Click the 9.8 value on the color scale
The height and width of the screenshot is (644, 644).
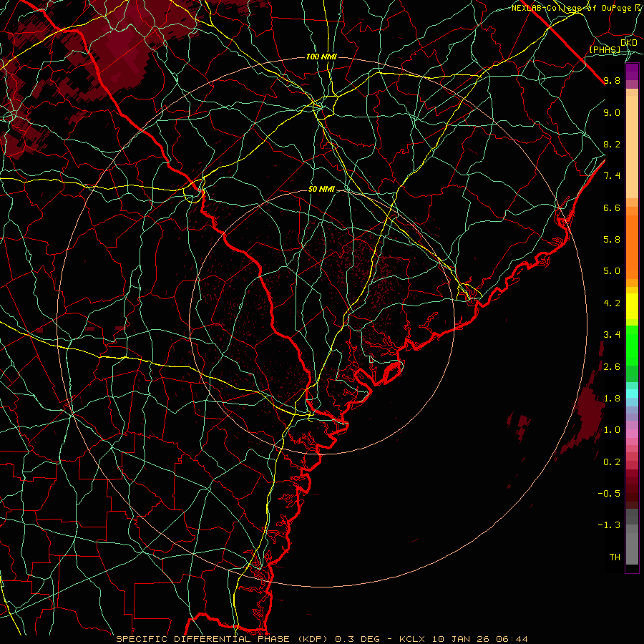612,80
